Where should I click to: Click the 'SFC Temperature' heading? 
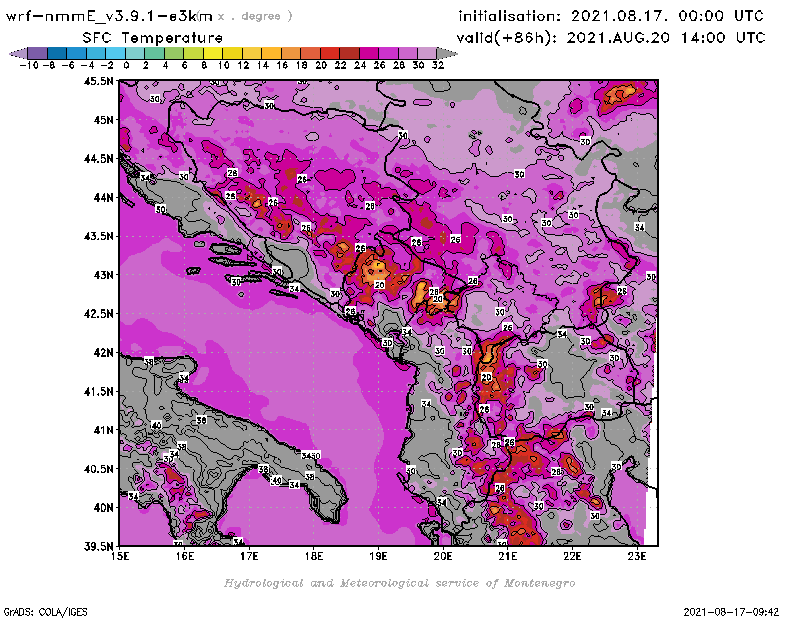click(153, 38)
